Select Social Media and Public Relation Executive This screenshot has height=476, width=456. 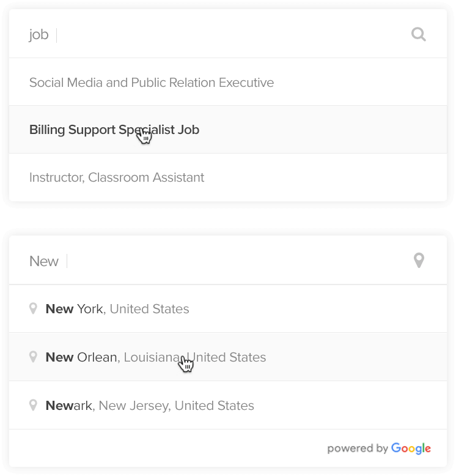pyautogui.click(x=152, y=83)
